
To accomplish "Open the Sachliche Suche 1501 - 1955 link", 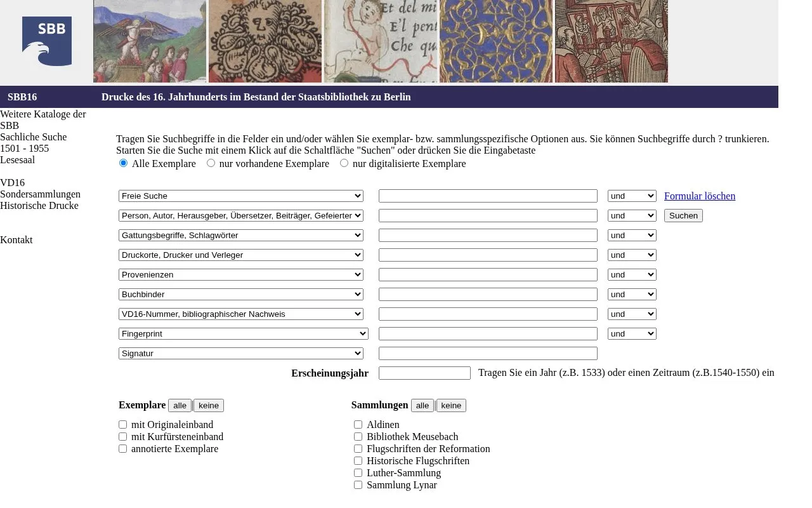I will point(34,143).
